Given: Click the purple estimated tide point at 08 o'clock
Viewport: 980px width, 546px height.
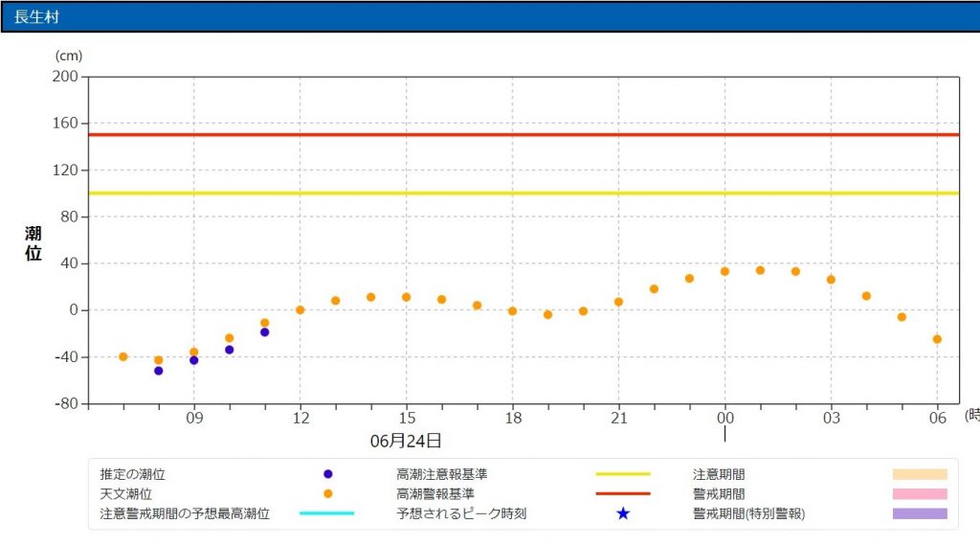Looking at the screenshot, I should tap(159, 371).
